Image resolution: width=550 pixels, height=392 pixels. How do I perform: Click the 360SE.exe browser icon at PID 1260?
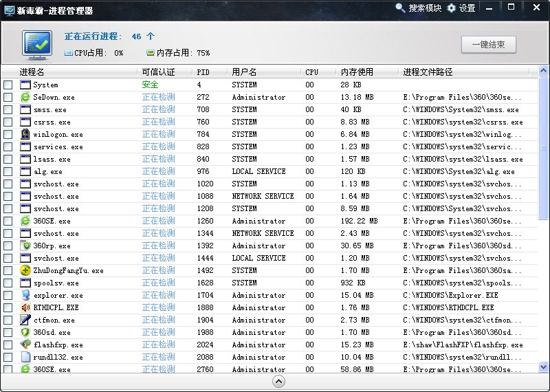click(x=25, y=221)
